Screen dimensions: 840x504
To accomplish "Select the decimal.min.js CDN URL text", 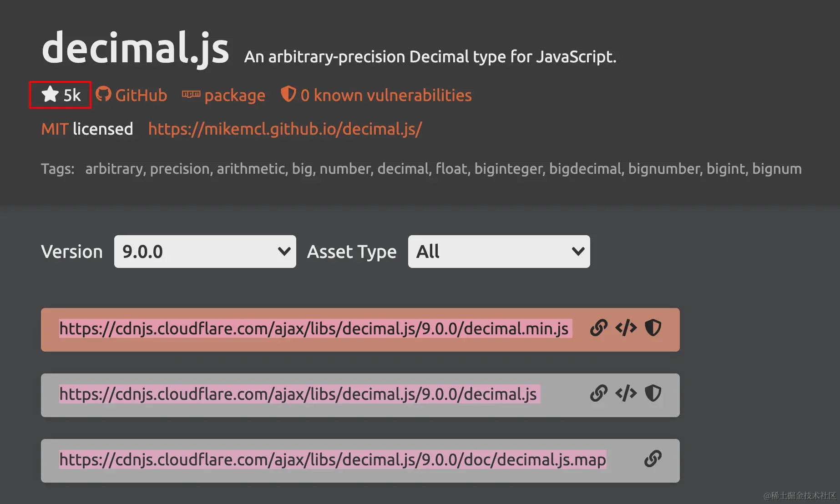I will click(314, 329).
